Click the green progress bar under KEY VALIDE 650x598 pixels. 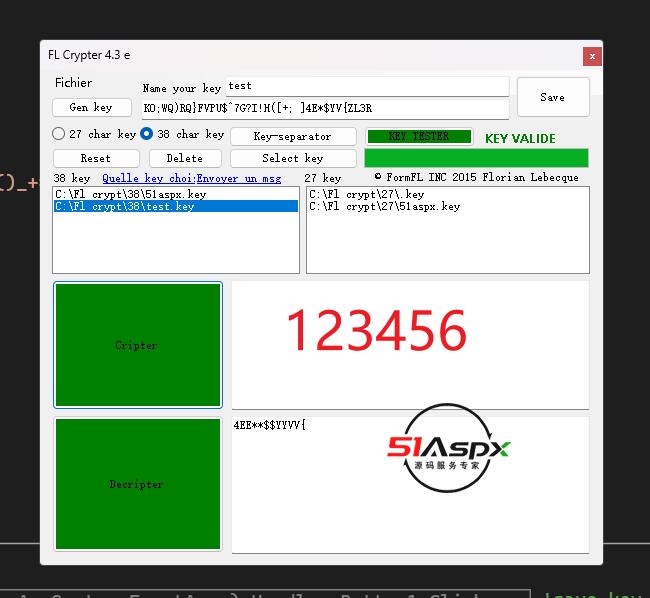pos(476,158)
